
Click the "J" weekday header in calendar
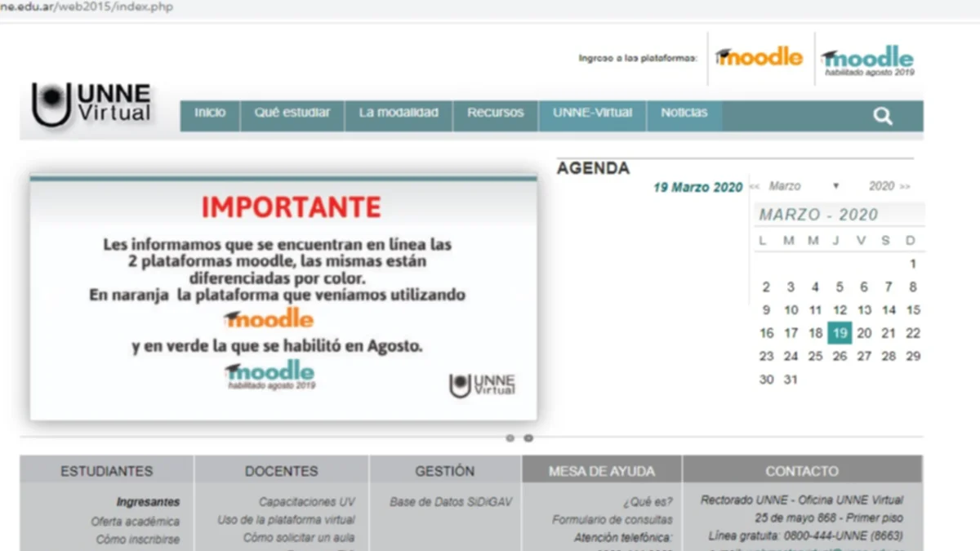(836, 241)
